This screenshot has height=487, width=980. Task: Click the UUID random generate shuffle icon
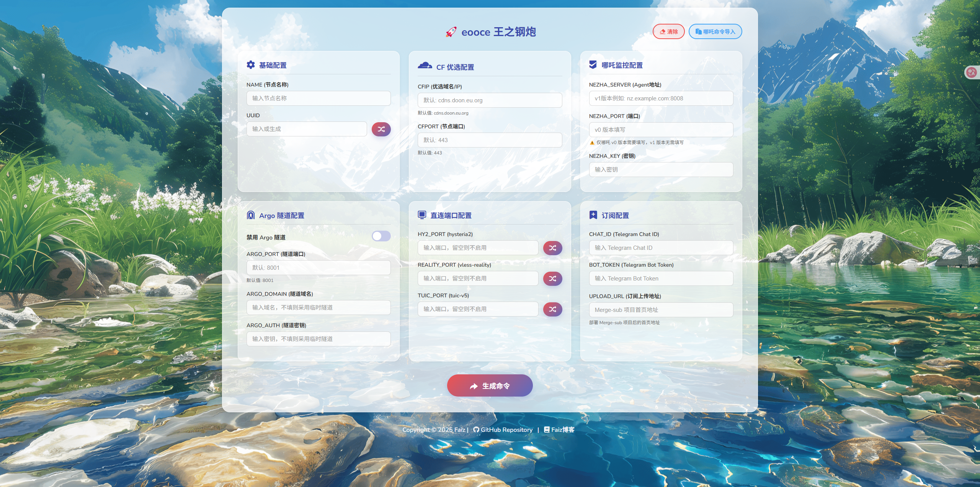tap(381, 129)
